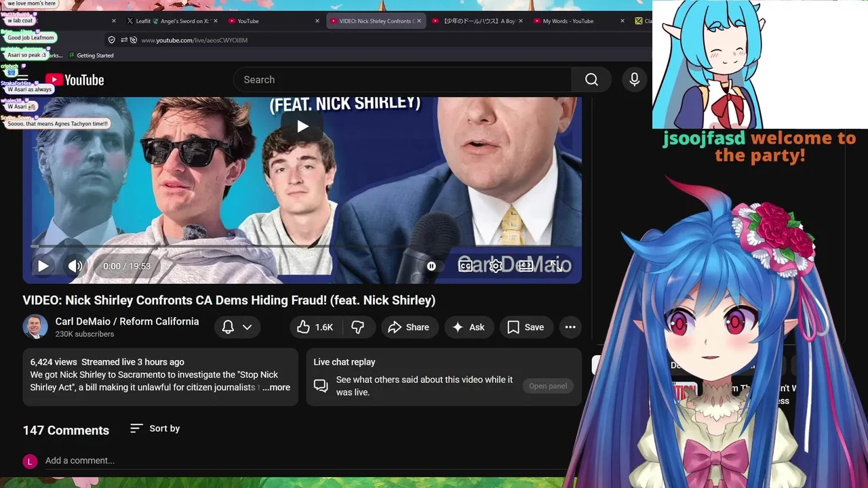Image resolution: width=868 pixels, height=488 pixels.
Task: Mute the video with the speaker icon
Action: click(x=75, y=266)
